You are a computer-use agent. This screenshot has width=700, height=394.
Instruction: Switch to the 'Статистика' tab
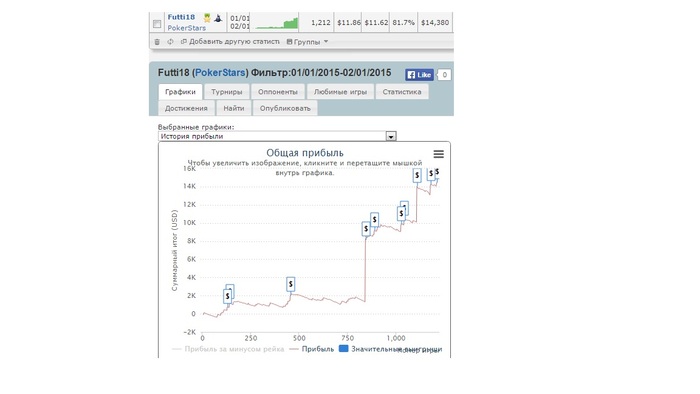pyautogui.click(x=402, y=91)
